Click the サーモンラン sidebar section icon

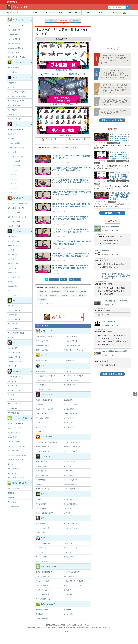[10, 231]
